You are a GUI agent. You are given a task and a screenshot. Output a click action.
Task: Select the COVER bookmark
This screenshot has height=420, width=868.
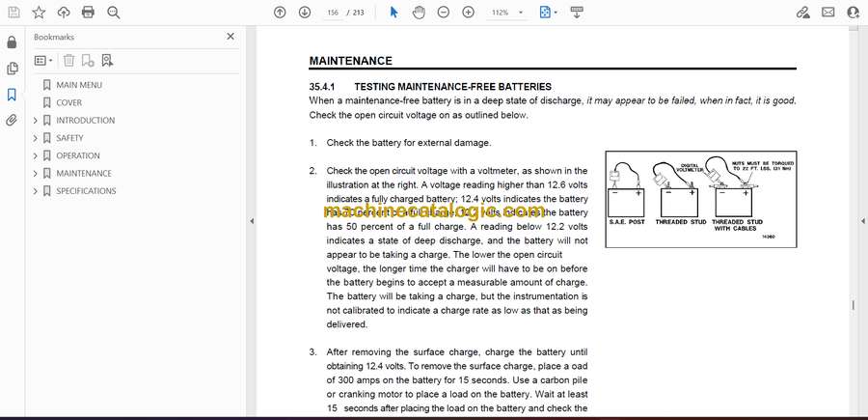pyautogui.click(x=68, y=102)
